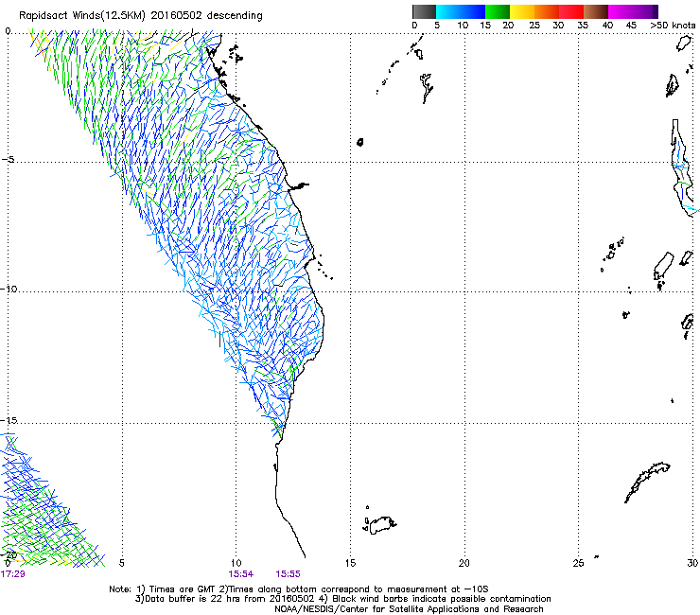Click the '15' longitude label on bottom axis
Viewport: 700px width, 615px height.
pos(350,563)
